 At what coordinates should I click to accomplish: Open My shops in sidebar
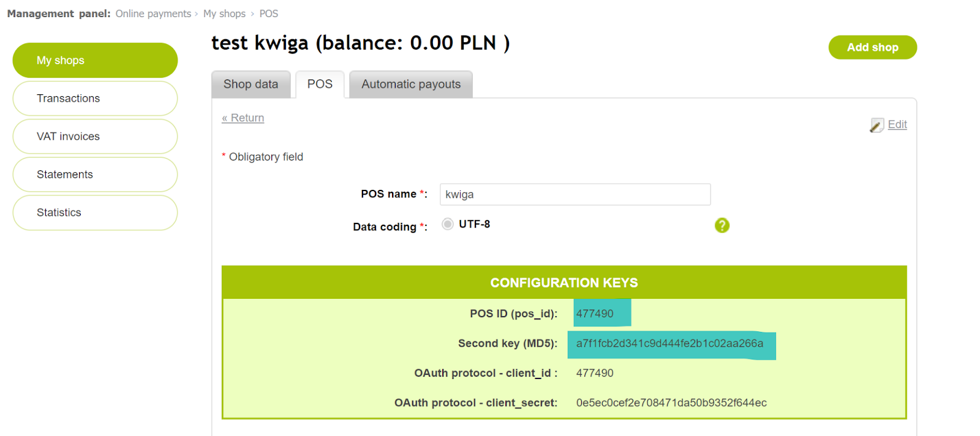pyautogui.click(x=95, y=61)
